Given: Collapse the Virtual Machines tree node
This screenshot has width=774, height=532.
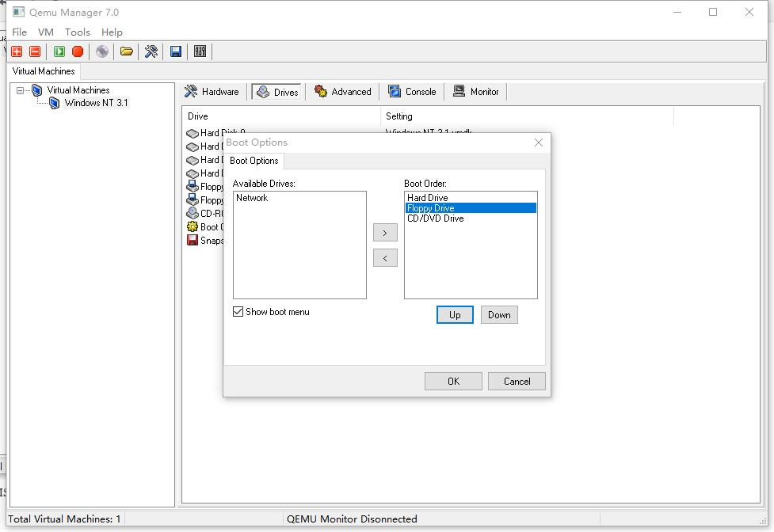Looking at the screenshot, I should click(21, 90).
